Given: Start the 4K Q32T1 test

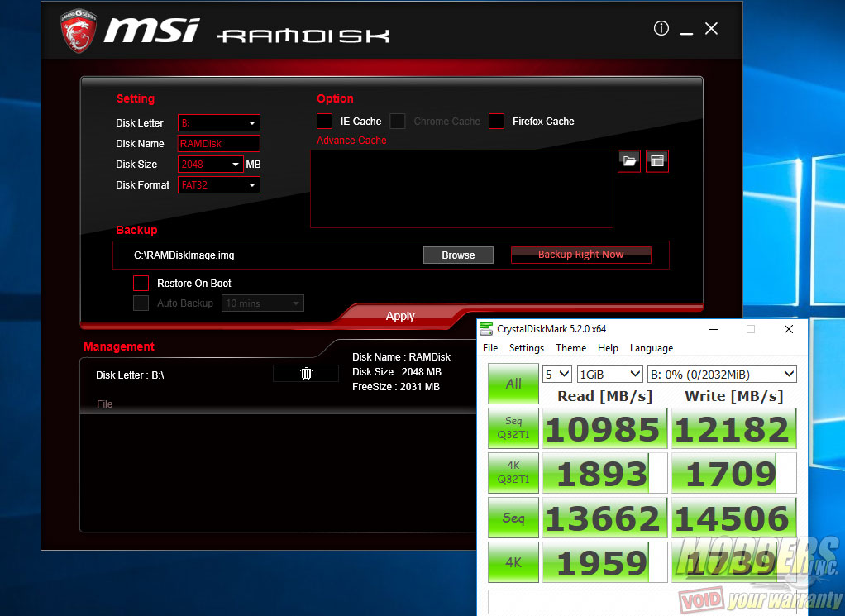Looking at the screenshot, I should [513, 472].
